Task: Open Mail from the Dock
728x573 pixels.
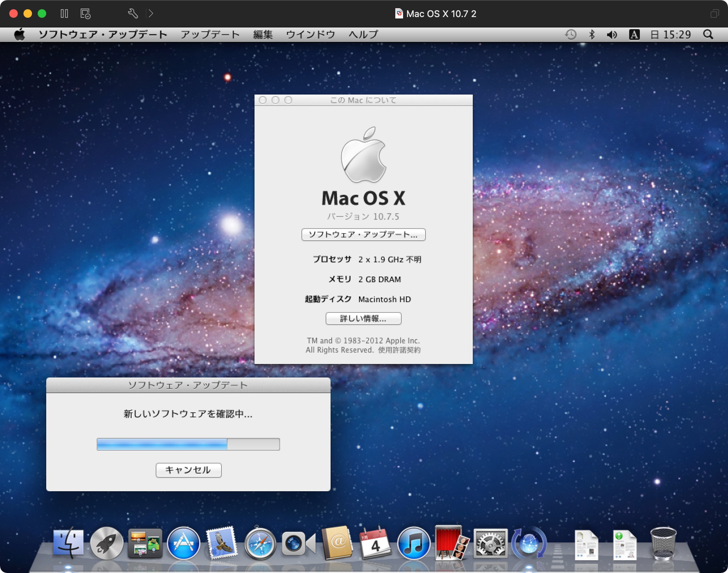Action: tap(222, 543)
